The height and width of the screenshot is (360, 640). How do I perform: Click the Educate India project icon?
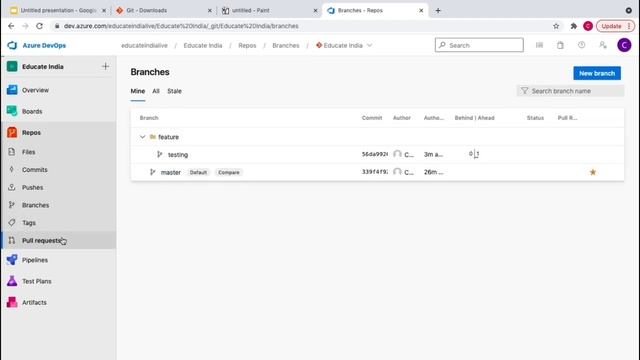[12, 66]
